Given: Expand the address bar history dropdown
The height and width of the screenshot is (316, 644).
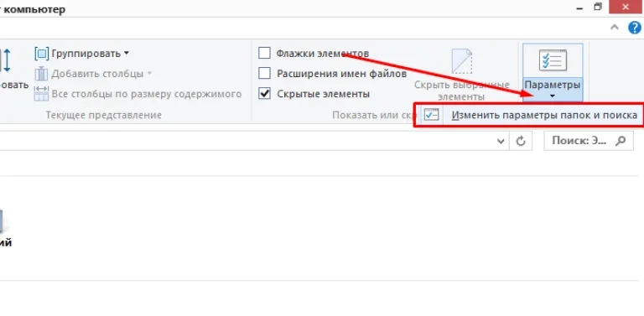Looking at the screenshot, I should point(501,142).
